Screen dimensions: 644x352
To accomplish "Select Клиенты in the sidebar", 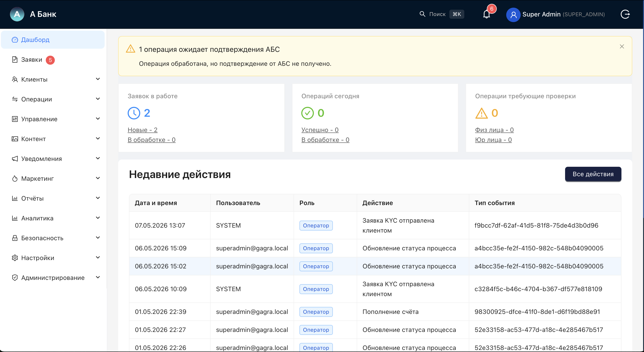I will (x=53, y=80).
